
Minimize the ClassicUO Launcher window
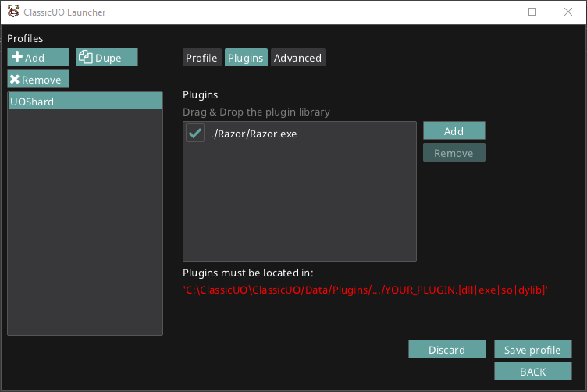click(x=497, y=12)
